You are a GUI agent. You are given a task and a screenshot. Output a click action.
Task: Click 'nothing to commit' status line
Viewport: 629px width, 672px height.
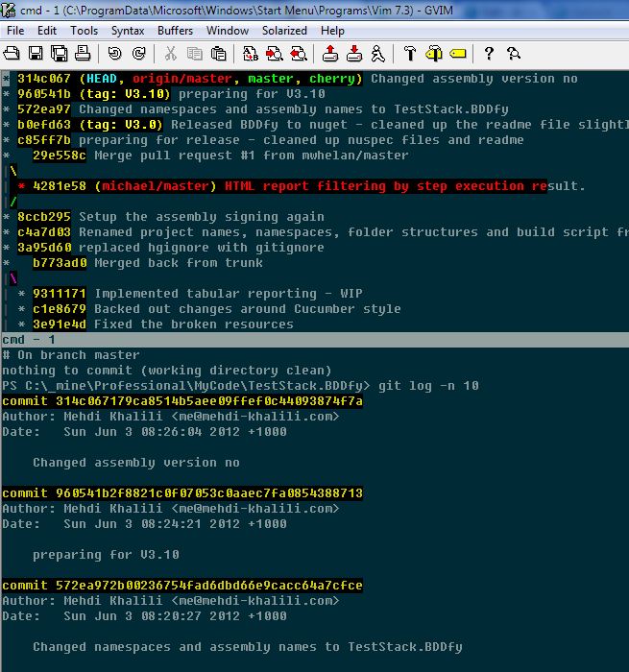coord(167,371)
